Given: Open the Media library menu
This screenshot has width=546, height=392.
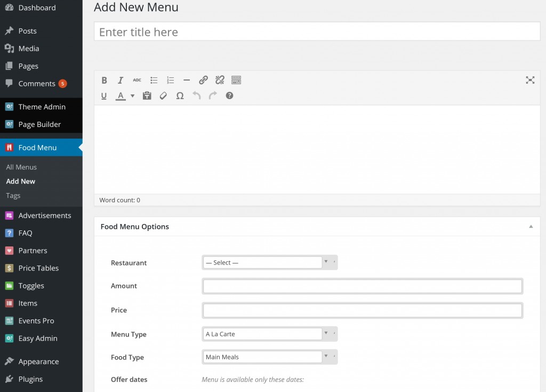Looking at the screenshot, I should pyautogui.click(x=41, y=49).
